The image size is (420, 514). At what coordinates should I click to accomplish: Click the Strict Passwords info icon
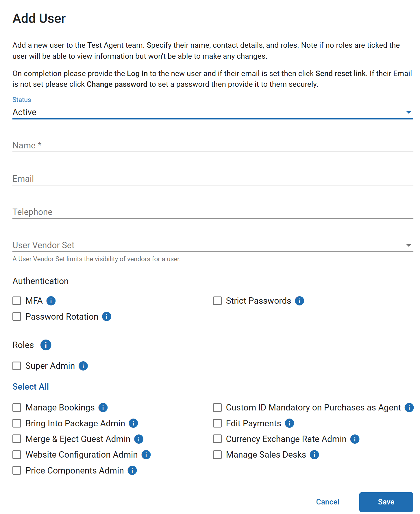[x=299, y=301]
